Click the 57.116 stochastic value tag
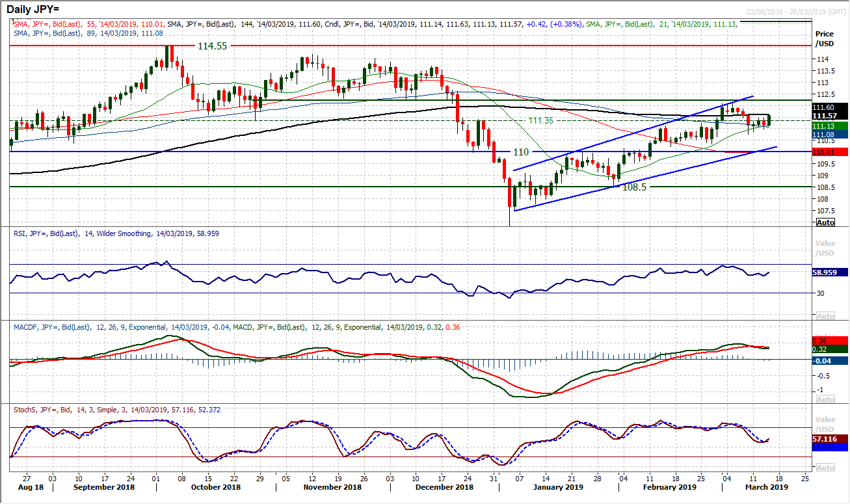 tap(830, 439)
